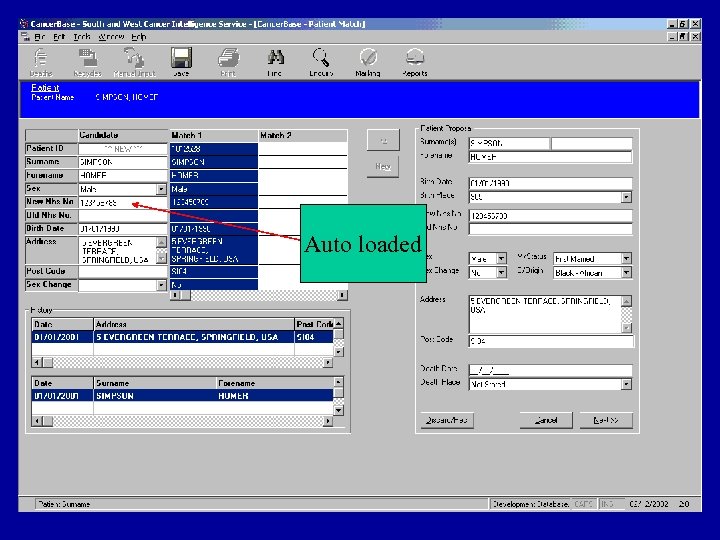Click the Mailing toolbar icon
This screenshot has height=540, width=720.
tap(368, 58)
